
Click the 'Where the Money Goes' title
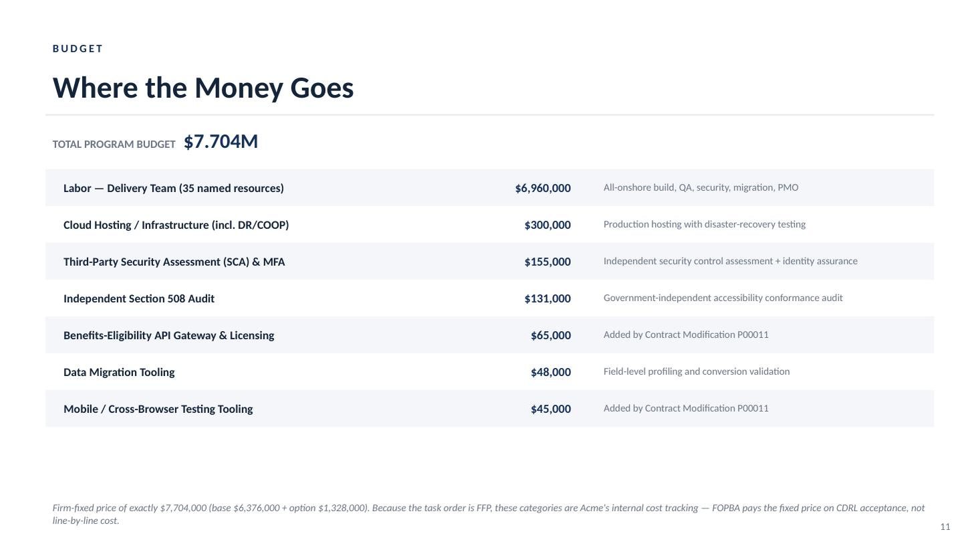point(203,88)
